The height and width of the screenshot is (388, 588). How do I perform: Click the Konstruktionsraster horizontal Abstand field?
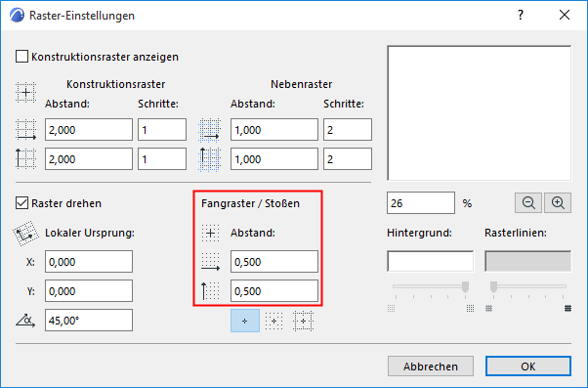[x=89, y=130]
